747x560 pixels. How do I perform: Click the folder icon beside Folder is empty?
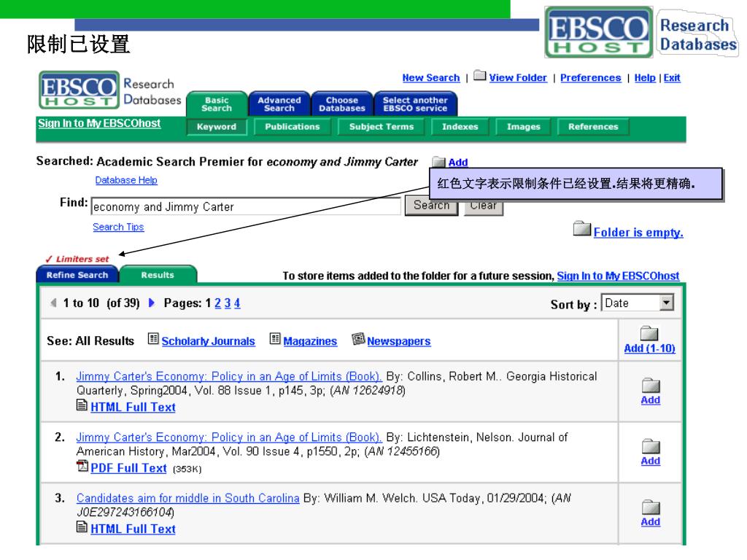[x=581, y=228]
